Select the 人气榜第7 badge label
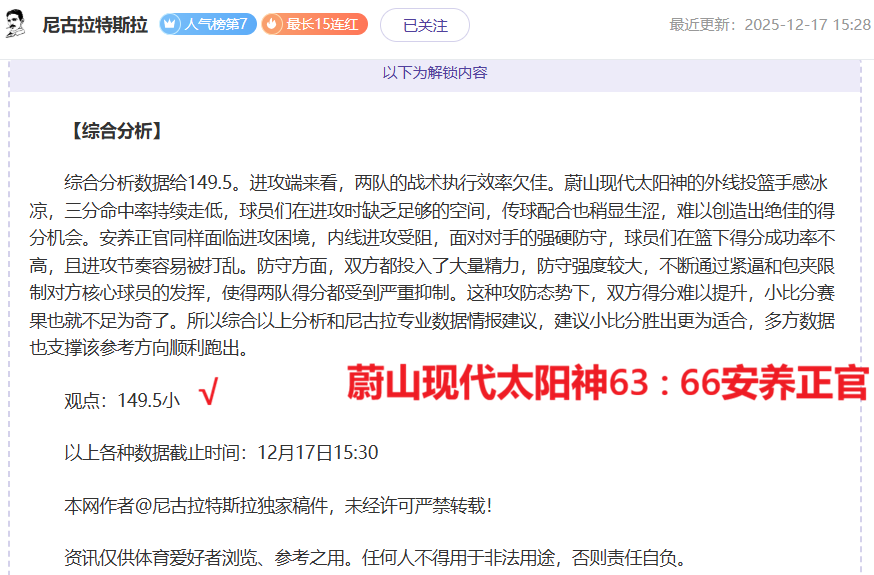Image resolution: width=874 pixels, height=575 pixels. coord(215,25)
